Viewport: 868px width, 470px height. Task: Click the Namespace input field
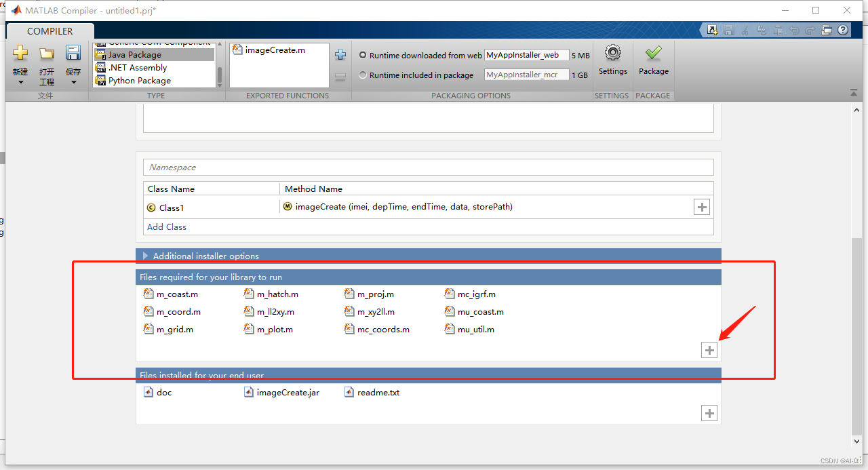[428, 168]
